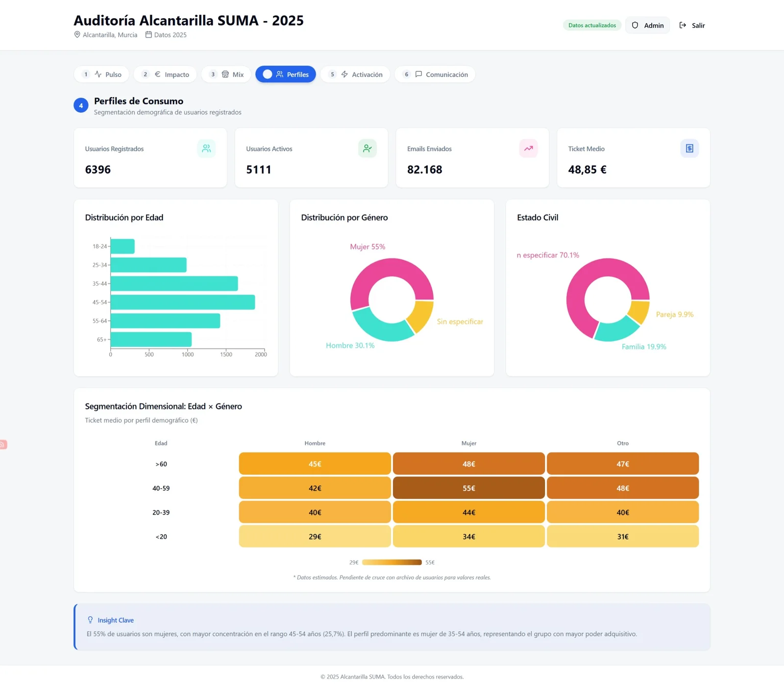
Task: Click the <20 Mujer 34€ cell
Action: [469, 537]
